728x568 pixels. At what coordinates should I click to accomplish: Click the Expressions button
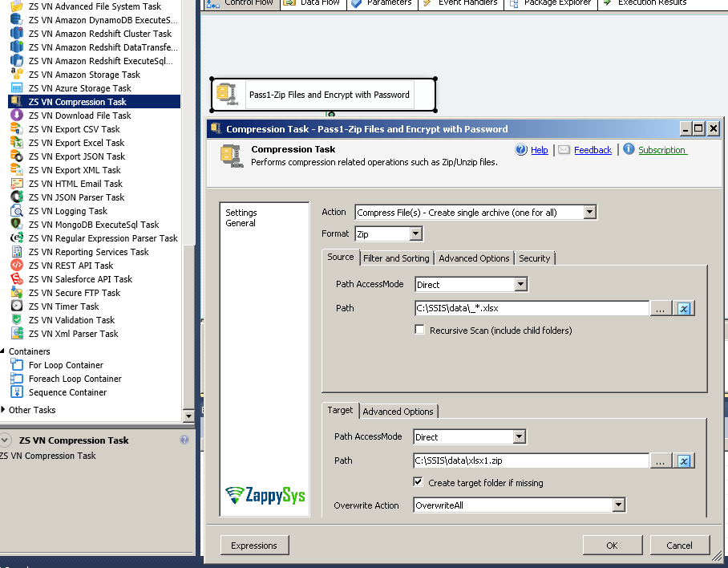tap(254, 545)
